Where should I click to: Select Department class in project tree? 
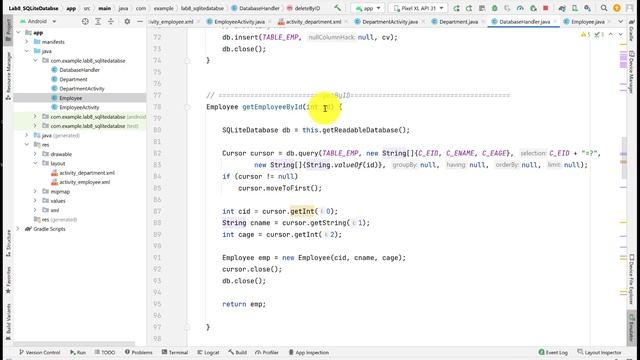coord(73,79)
